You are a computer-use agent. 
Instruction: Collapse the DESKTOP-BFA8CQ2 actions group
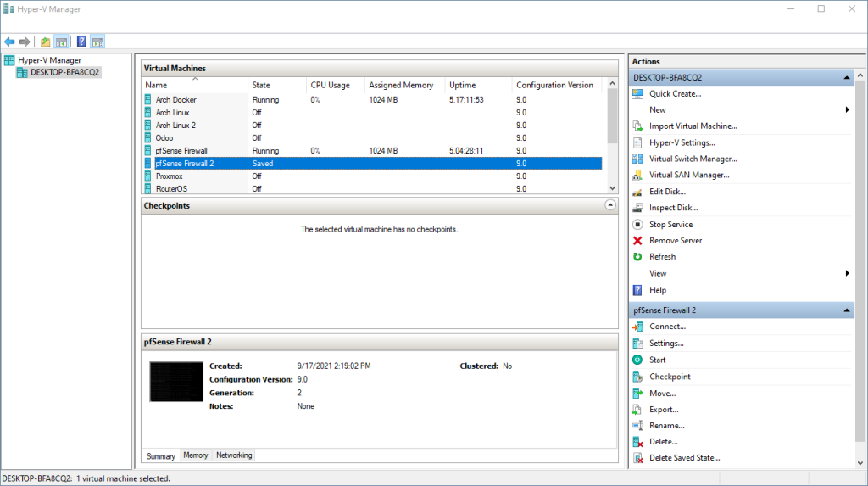click(x=847, y=77)
